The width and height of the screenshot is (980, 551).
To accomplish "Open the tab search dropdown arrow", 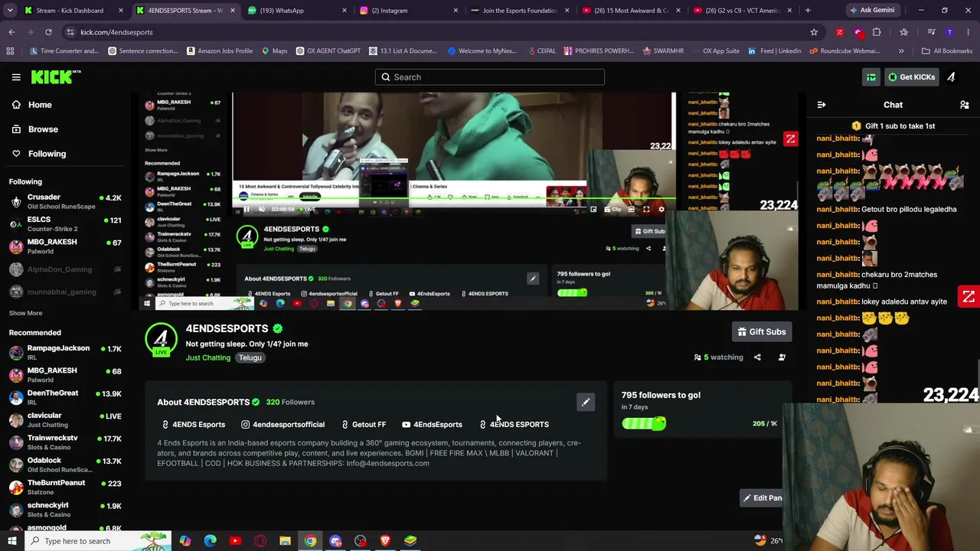I will (x=10, y=10).
